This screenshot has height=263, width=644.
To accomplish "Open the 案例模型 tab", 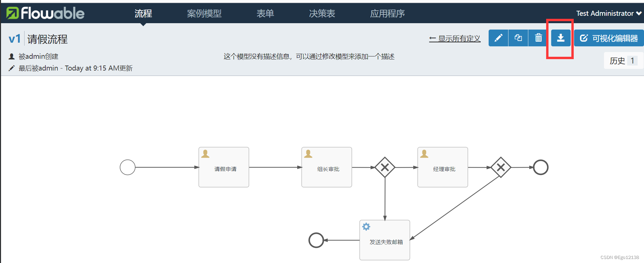I will pyautogui.click(x=204, y=13).
